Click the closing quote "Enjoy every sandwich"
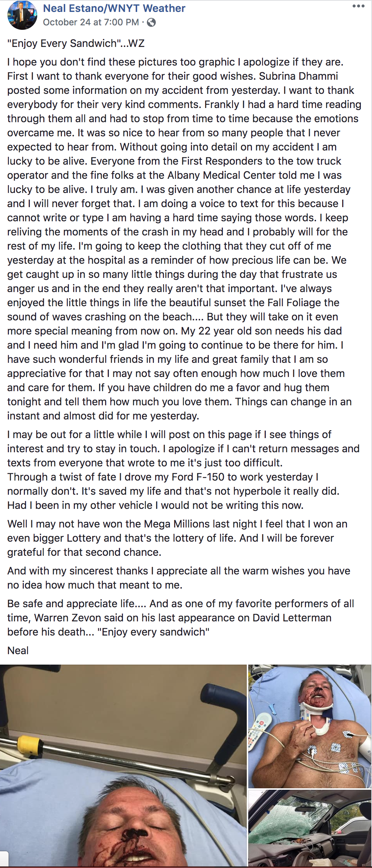The height and width of the screenshot is (868, 372). 153,632
